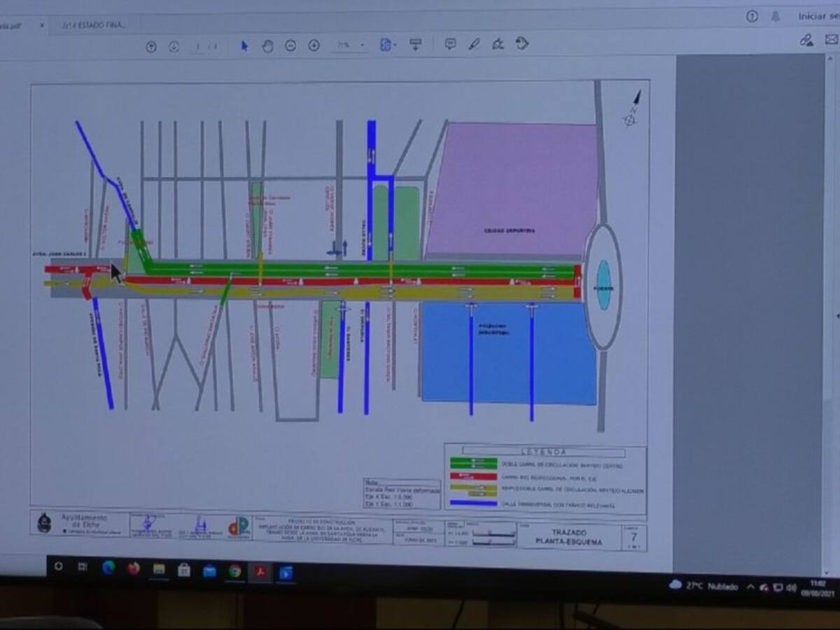Go to the next page arrow
Image resolution: width=840 pixels, height=630 pixels.
pyautogui.click(x=174, y=47)
